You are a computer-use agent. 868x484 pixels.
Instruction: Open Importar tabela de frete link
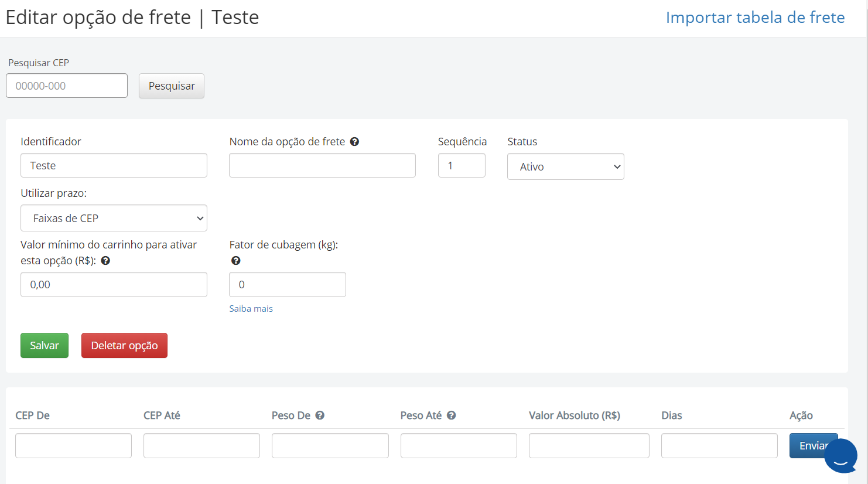(x=755, y=18)
